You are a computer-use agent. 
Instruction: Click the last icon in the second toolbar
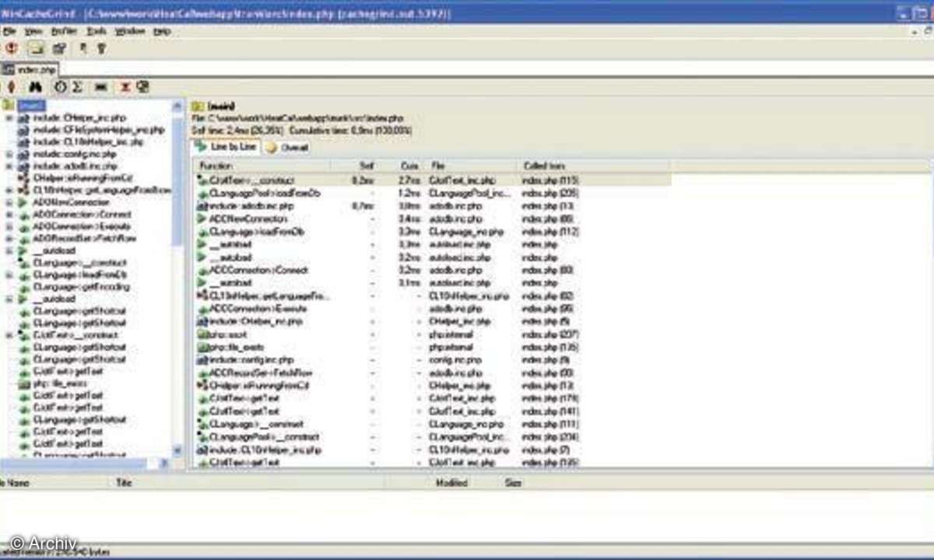coord(142,86)
